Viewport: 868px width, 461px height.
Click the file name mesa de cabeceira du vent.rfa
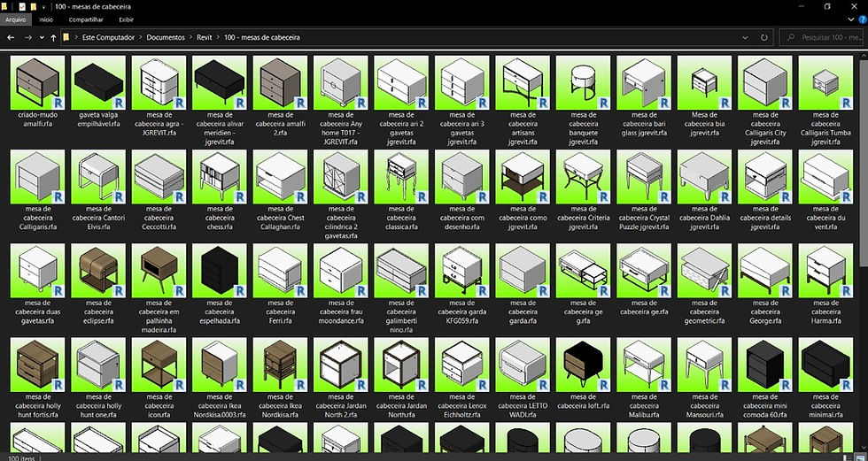[x=825, y=218]
